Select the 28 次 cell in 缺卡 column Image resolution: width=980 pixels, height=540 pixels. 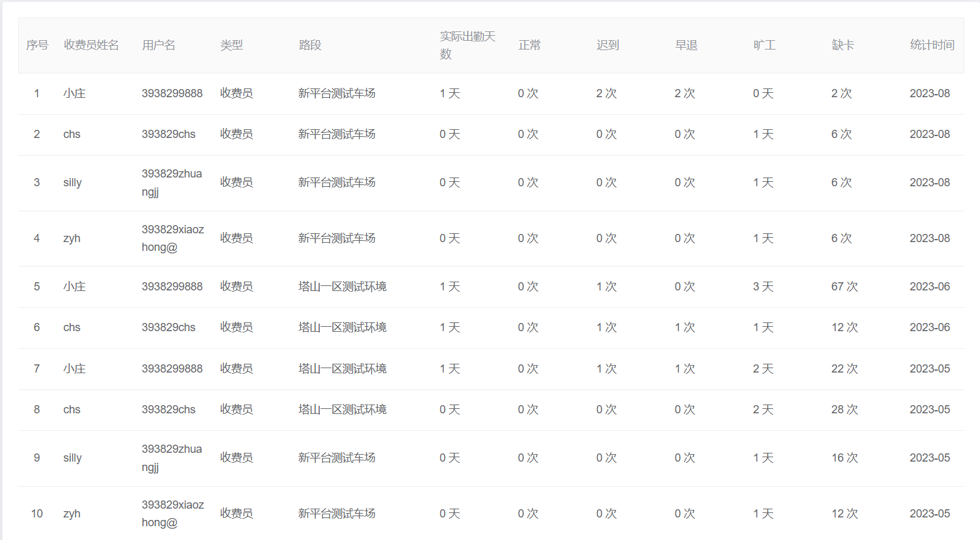(844, 410)
